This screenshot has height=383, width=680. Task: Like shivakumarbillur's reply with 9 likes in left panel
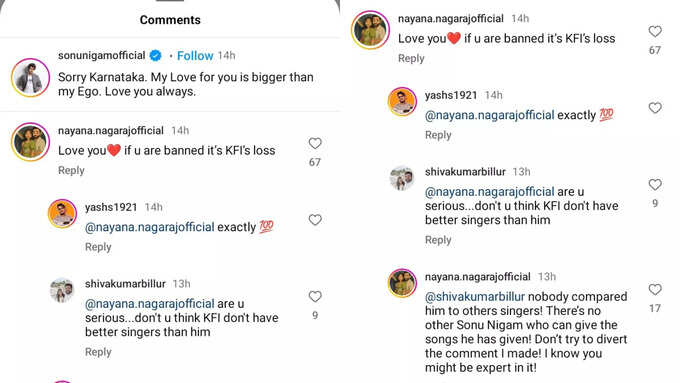(x=315, y=296)
